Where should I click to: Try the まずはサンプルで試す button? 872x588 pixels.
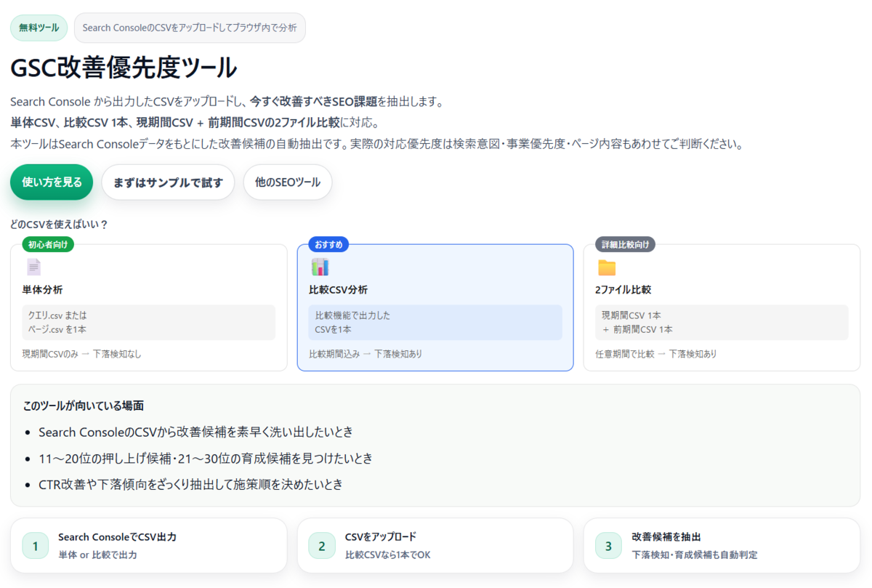coord(168,182)
